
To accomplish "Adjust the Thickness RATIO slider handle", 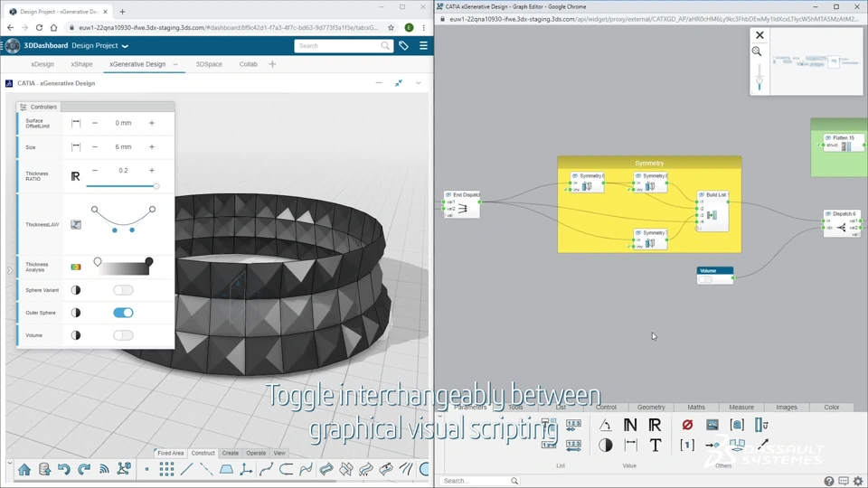I will point(156,186).
